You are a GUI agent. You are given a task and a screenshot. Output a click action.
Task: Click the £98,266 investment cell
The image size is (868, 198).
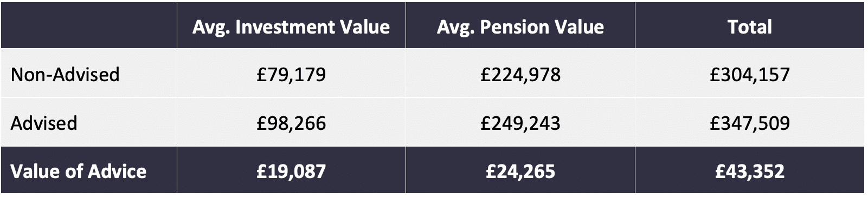tap(292, 123)
